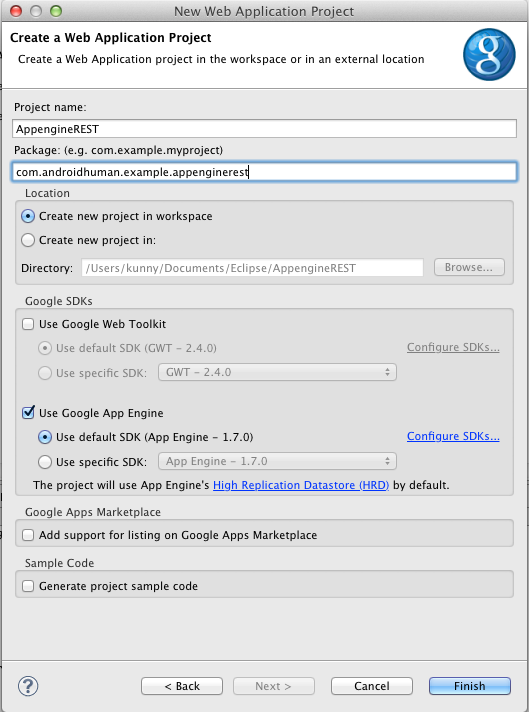Click the Cancel button

point(371,686)
